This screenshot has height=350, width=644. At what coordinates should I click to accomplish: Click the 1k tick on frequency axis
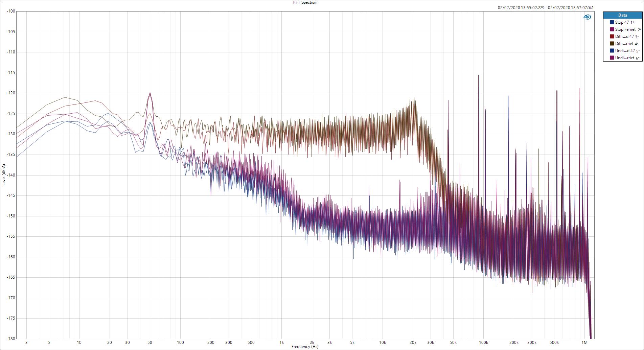(281, 342)
